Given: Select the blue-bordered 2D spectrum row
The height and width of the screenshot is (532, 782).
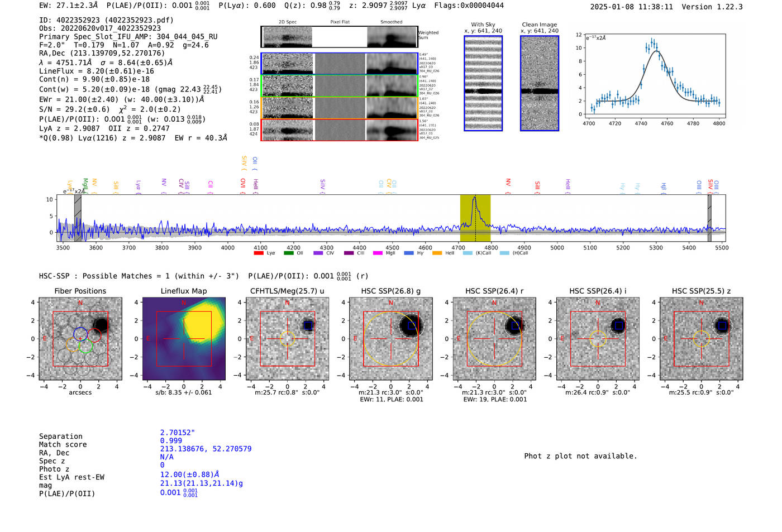Looking at the screenshot, I should [x=340, y=64].
